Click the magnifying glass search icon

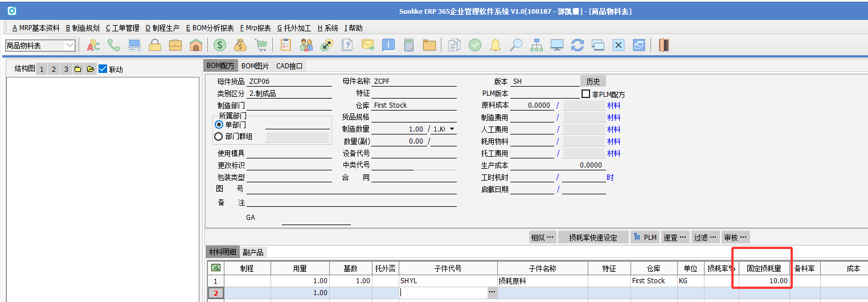click(x=516, y=45)
